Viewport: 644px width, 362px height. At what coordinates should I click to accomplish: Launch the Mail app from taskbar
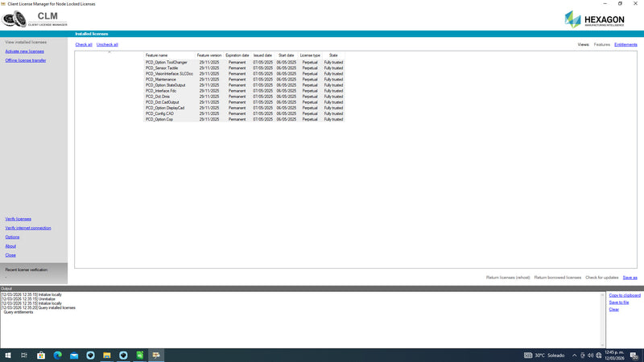[x=73, y=355]
